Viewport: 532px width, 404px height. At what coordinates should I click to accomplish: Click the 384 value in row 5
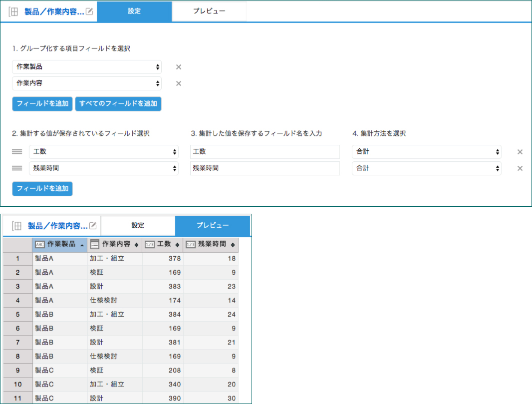[x=175, y=315]
